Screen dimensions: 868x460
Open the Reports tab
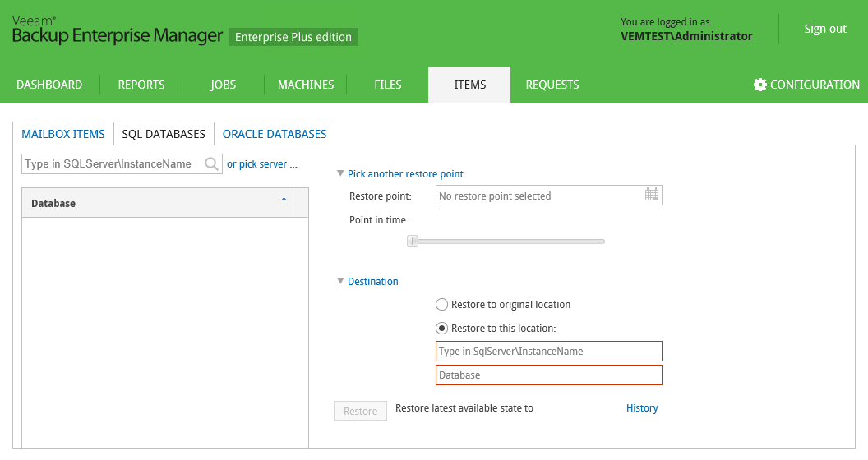(x=141, y=85)
